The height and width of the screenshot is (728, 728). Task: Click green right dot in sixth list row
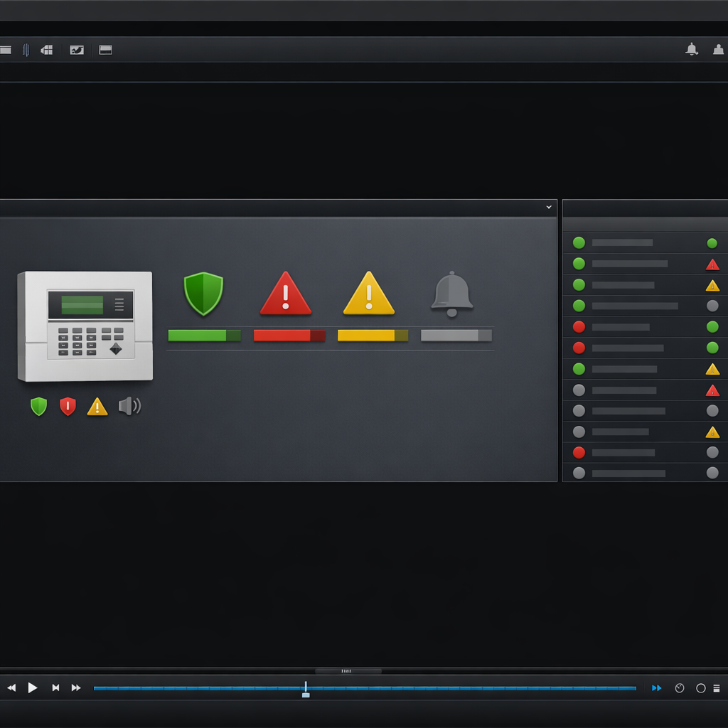[x=712, y=347]
